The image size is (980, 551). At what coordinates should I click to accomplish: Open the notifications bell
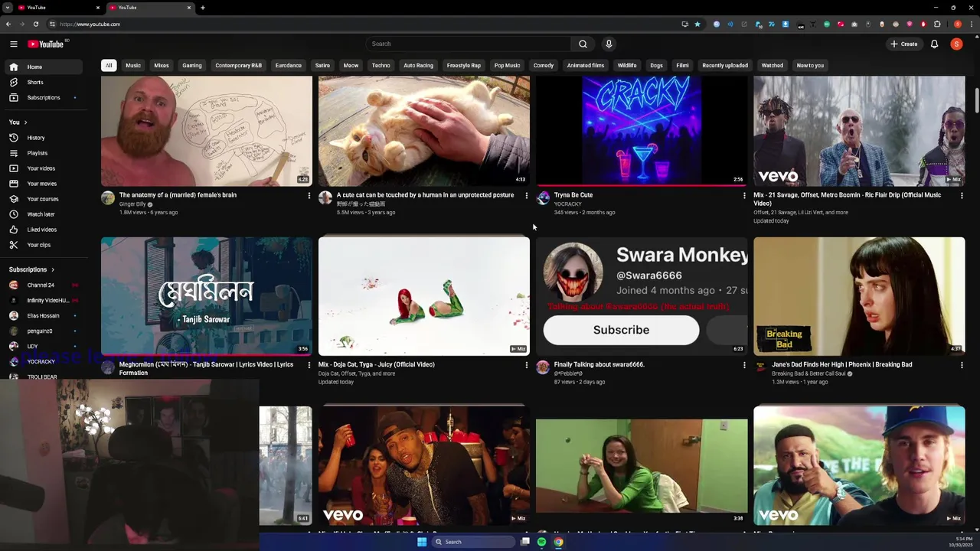tap(934, 44)
